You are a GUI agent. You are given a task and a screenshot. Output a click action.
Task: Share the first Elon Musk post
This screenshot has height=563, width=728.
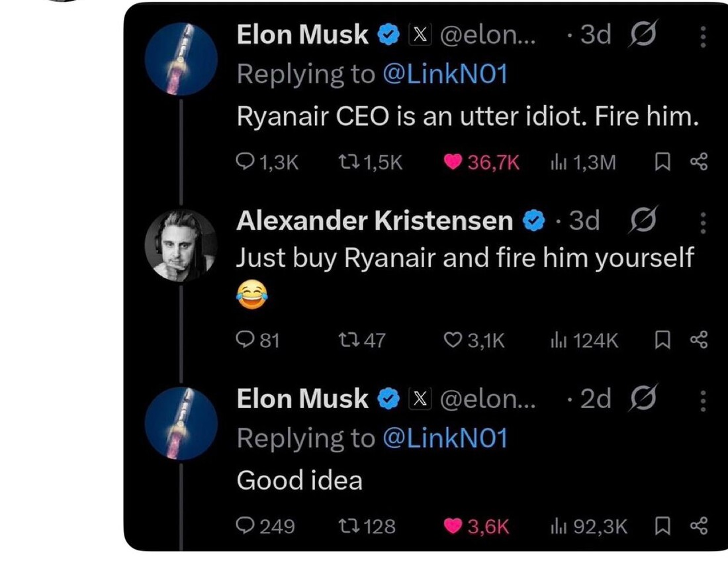pos(699,162)
